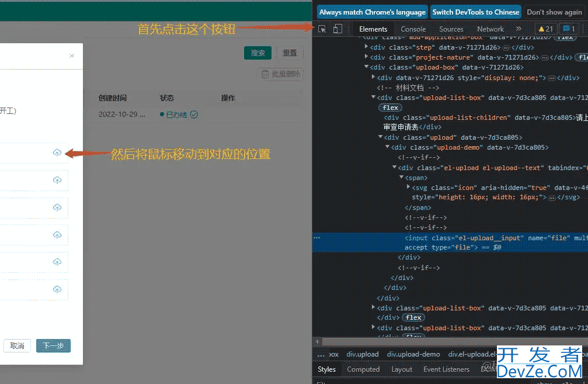Screen dimensions: 588x384
Task: Expand the display: none div node
Action: click(373, 77)
